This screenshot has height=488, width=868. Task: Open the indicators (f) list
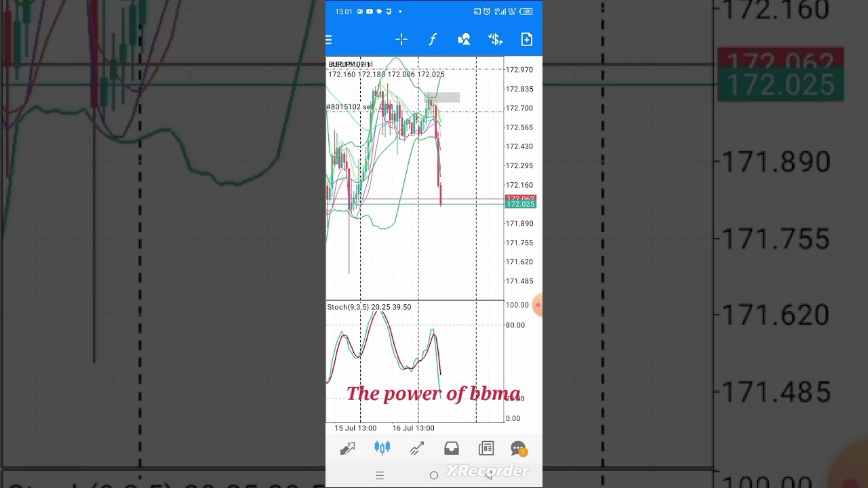pos(432,40)
